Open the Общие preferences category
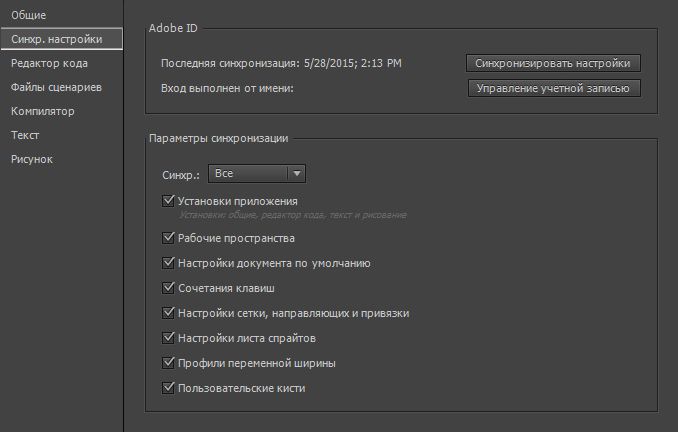The image size is (678, 432). click(x=29, y=15)
